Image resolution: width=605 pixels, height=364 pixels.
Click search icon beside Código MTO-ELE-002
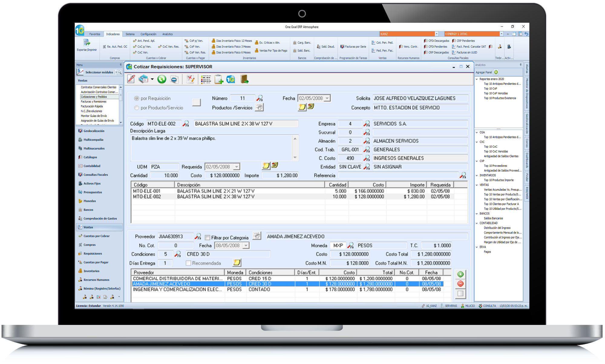tap(186, 123)
